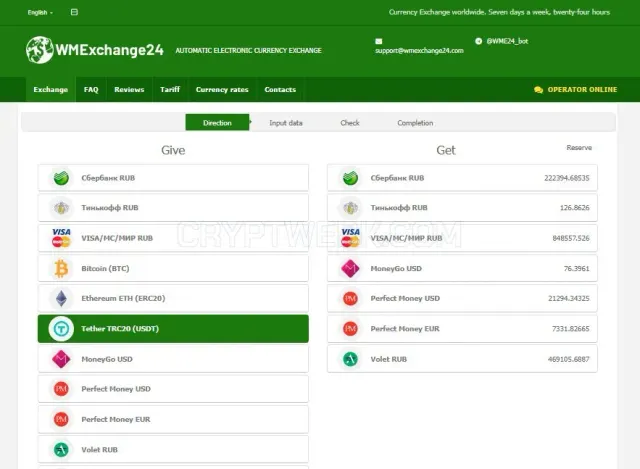Viewport: 640px width, 469px height.
Task: Select MoneyGo USD in Get list
Action: click(462, 268)
